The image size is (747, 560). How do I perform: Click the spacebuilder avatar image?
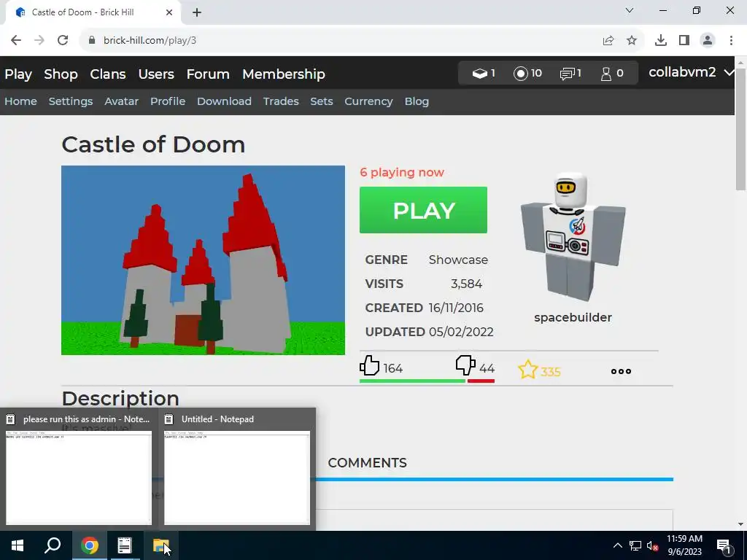coord(573,237)
